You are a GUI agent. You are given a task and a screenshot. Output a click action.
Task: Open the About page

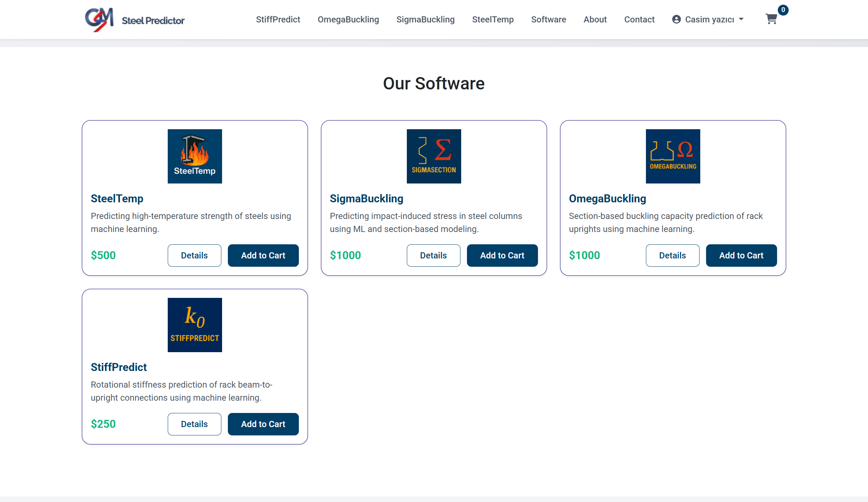[595, 19]
